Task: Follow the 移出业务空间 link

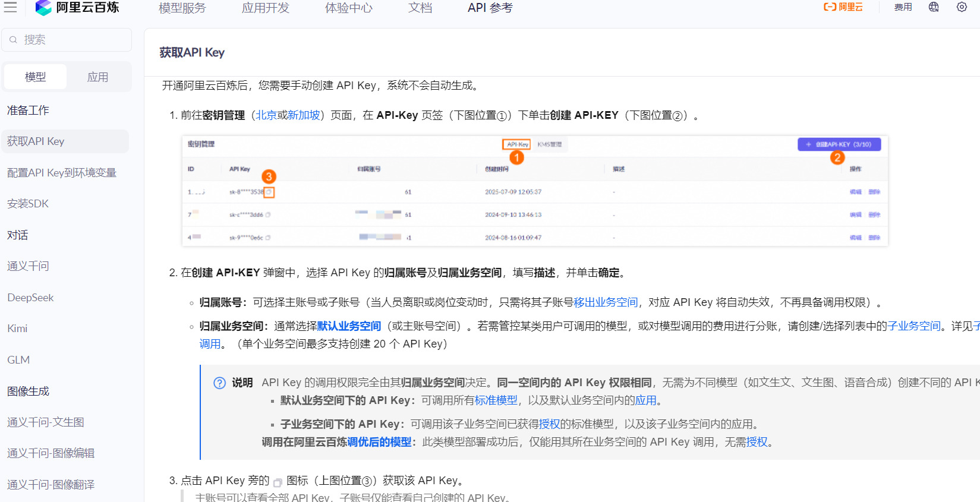Action: [x=606, y=302]
